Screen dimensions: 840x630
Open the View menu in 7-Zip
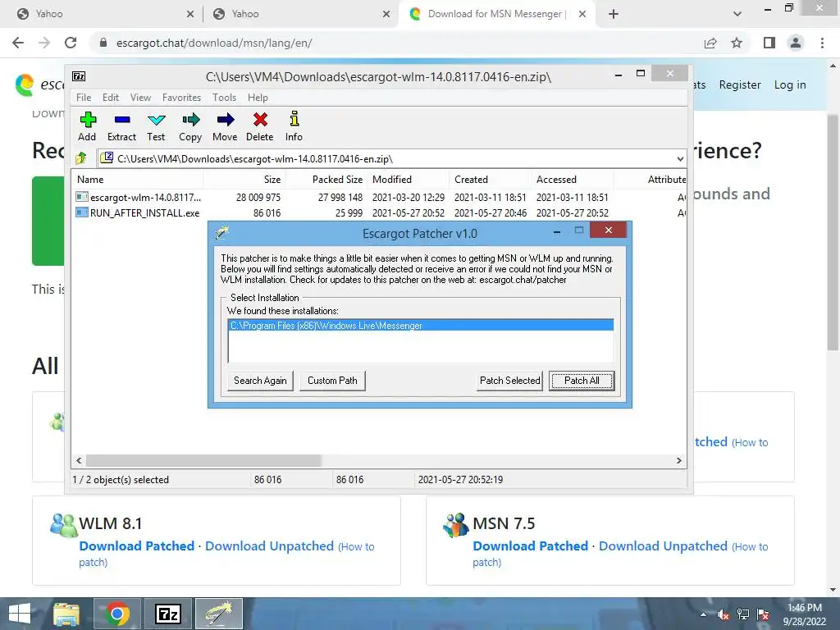(x=140, y=98)
